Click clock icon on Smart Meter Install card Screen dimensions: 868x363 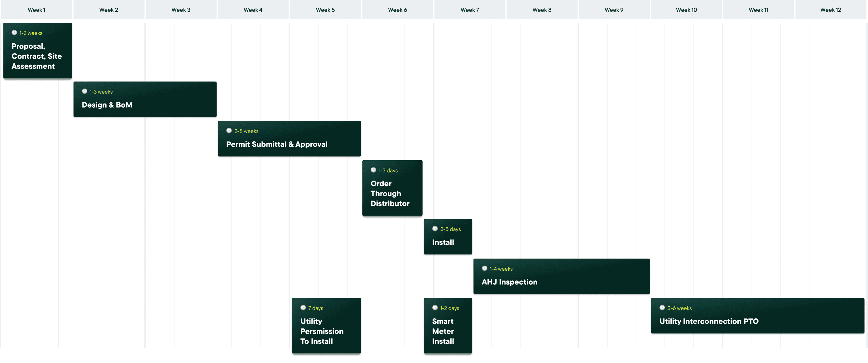click(435, 308)
